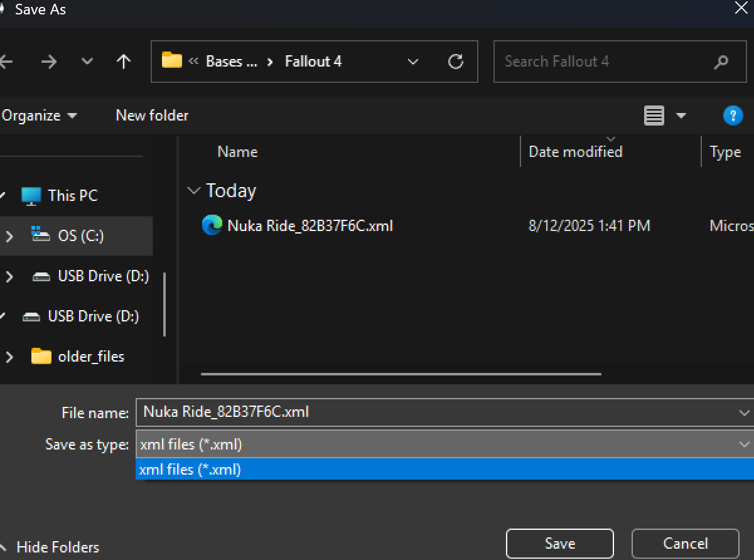754x560 pixels.
Task: Click the Forward navigation arrow
Action: click(x=49, y=62)
